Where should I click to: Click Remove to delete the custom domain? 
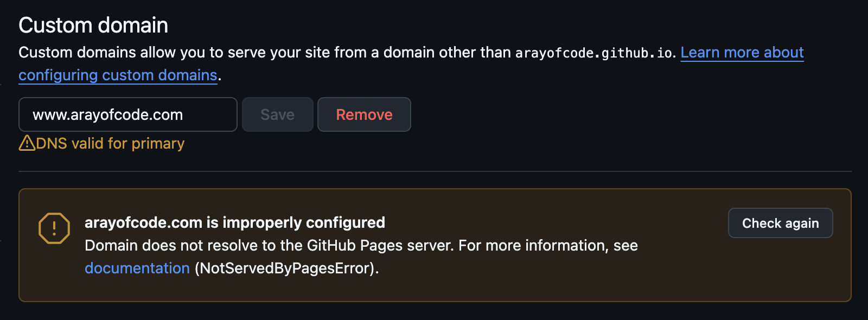(364, 114)
